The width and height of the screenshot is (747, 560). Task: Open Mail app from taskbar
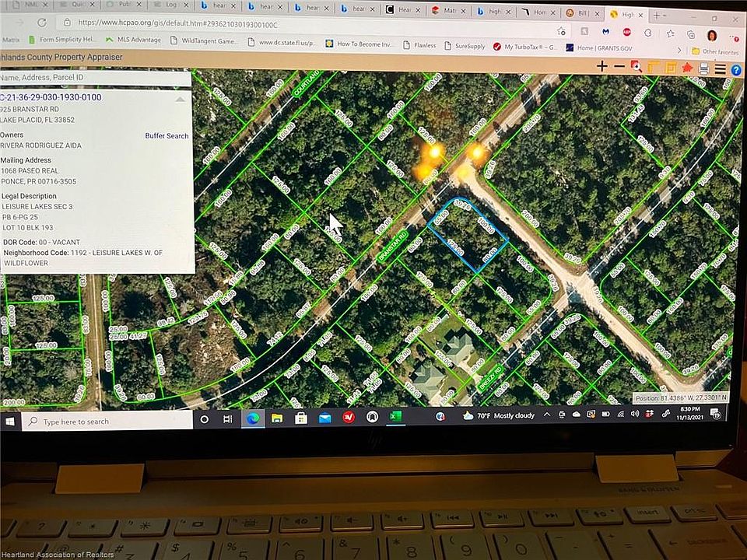[x=325, y=418]
